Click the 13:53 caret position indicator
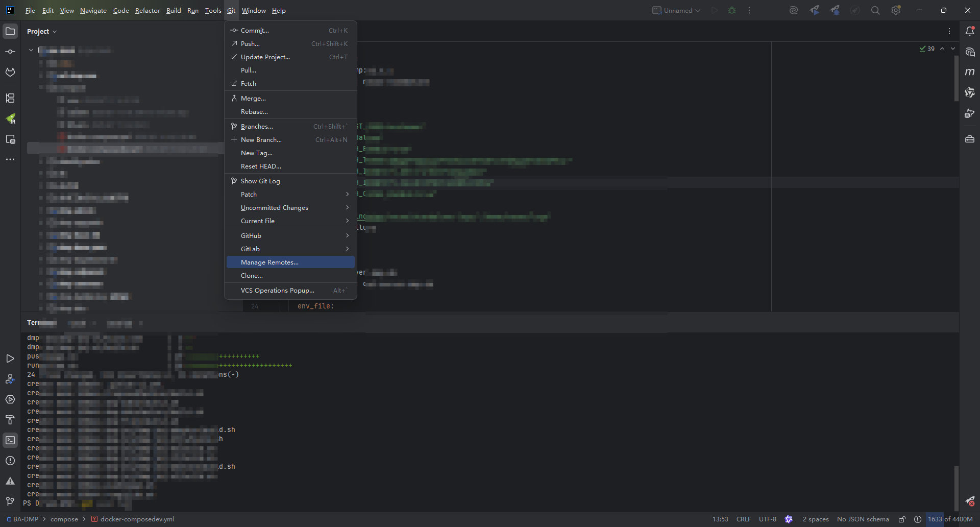 tap(720, 519)
